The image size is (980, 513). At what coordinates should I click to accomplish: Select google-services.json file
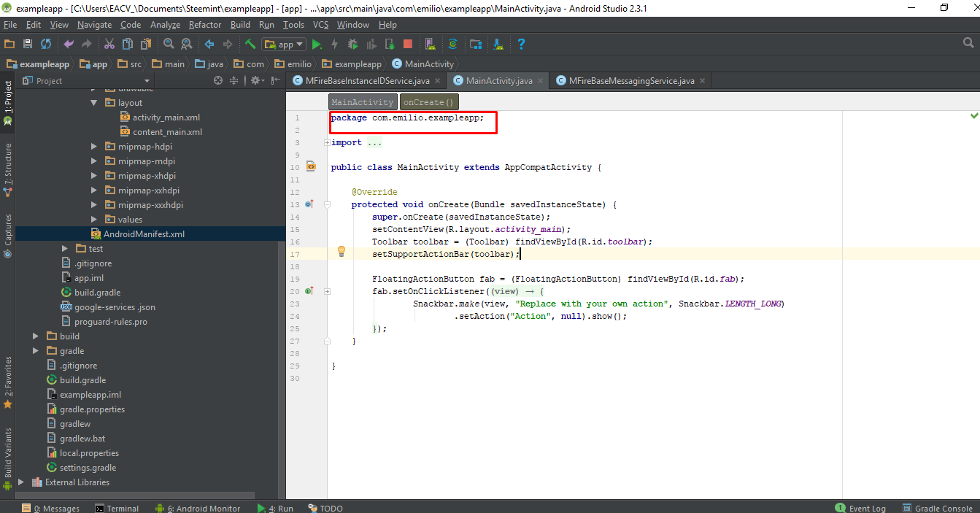(x=108, y=307)
